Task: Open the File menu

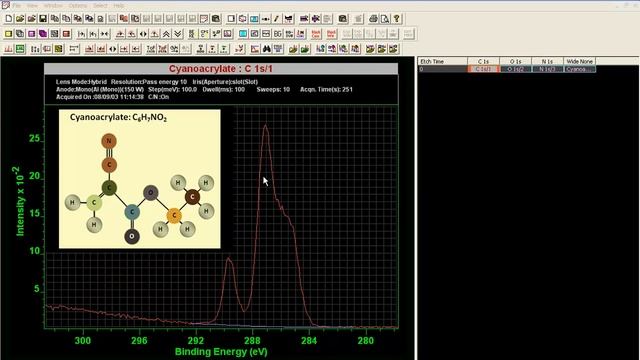Action: pos(17,6)
